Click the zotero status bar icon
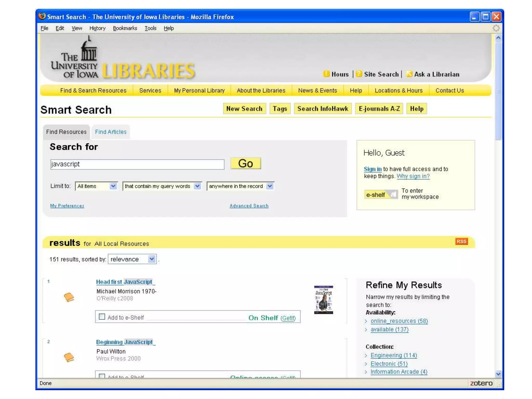 481,383
